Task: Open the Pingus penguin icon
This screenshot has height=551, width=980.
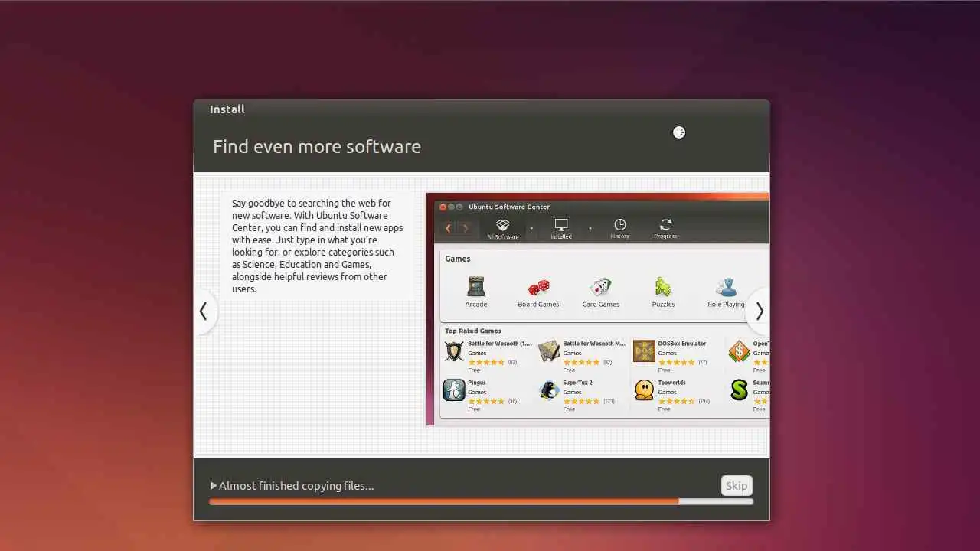Action: tap(454, 390)
